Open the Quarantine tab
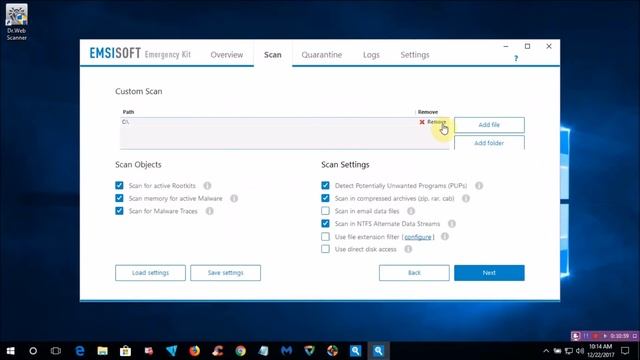The height and width of the screenshot is (360, 640). coord(322,55)
